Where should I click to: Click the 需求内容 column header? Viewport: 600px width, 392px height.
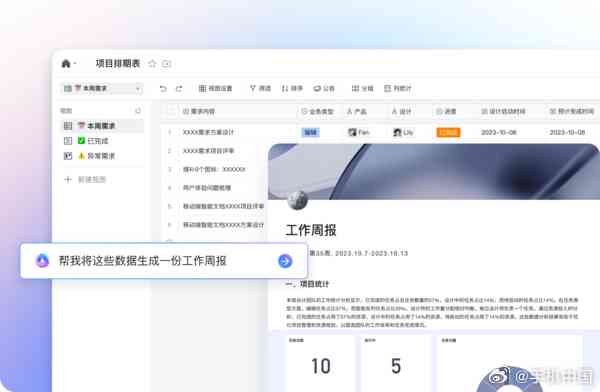click(199, 111)
